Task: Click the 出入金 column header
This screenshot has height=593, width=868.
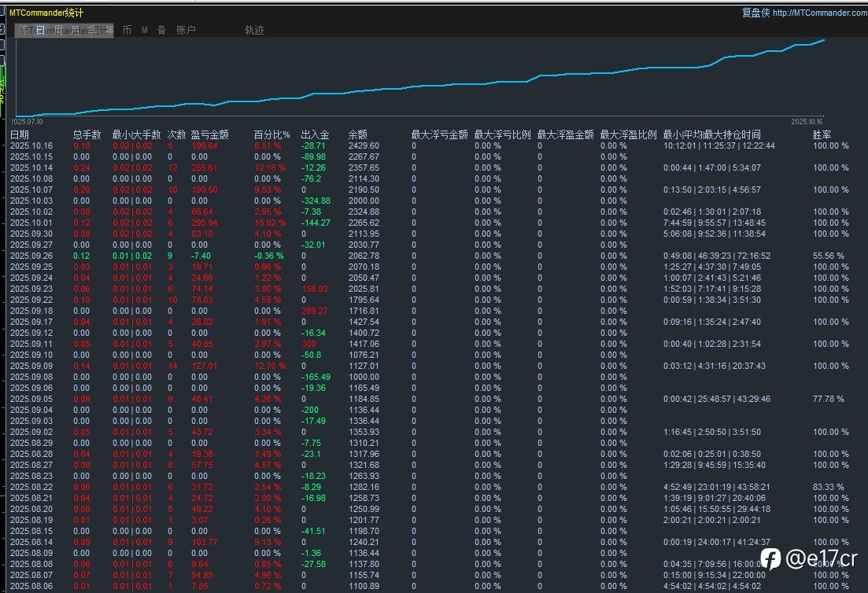Action: pos(315,134)
